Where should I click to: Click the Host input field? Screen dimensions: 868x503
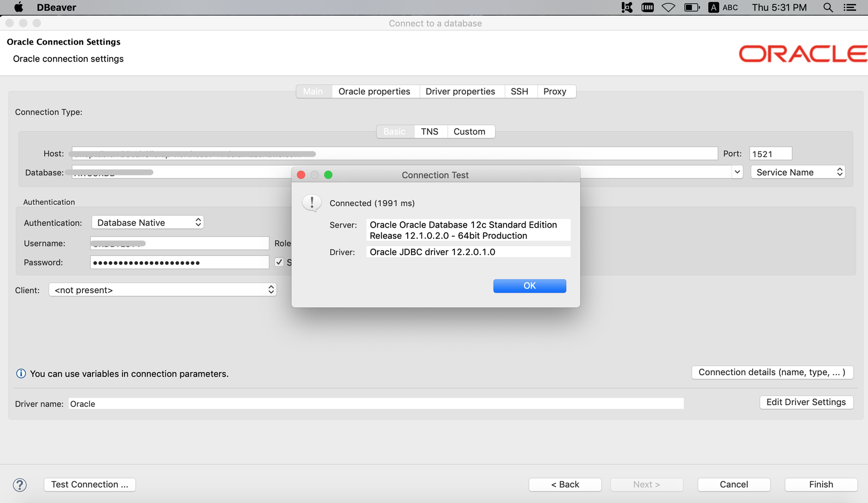pyautogui.click(x=395, y=153)
